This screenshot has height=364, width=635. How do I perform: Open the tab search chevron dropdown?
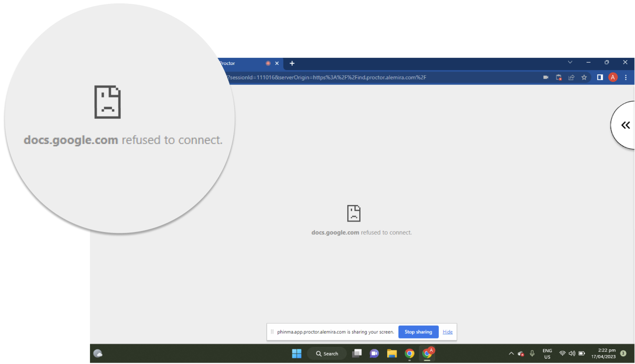(570, 62)
